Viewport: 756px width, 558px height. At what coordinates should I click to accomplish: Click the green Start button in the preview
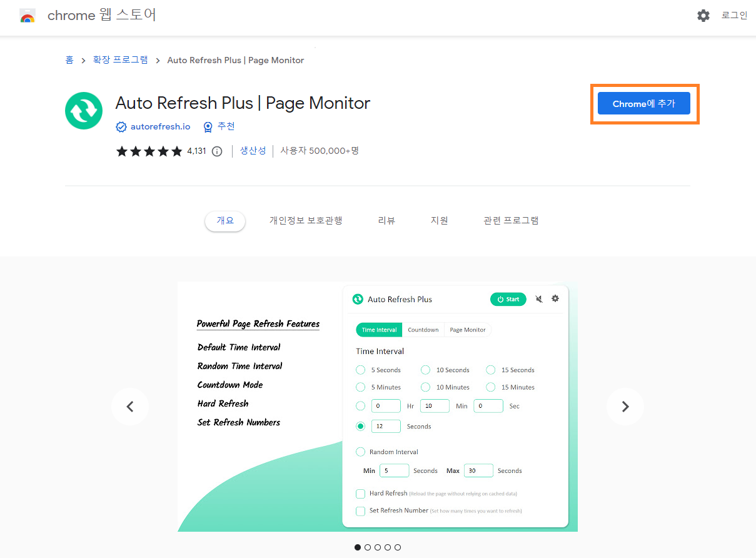click(x=508, y=299)
